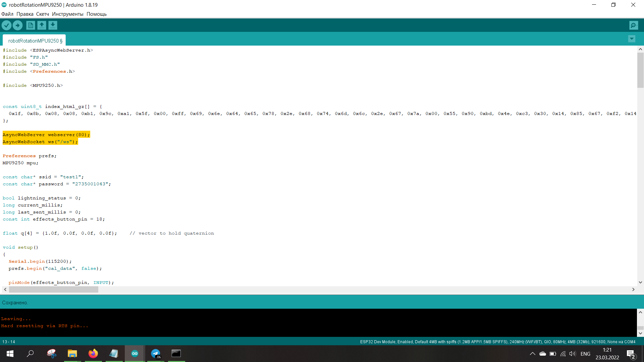This screenshot has width=644, height=362.
Task: Click the console scroll-up arrow
Action: pos(640,312)
